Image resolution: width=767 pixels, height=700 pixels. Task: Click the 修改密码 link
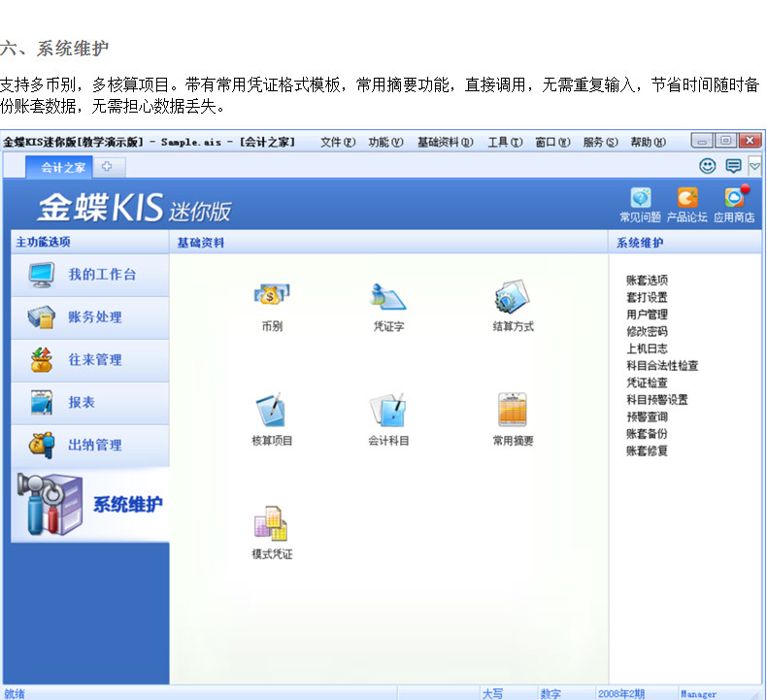coord(647,332)
